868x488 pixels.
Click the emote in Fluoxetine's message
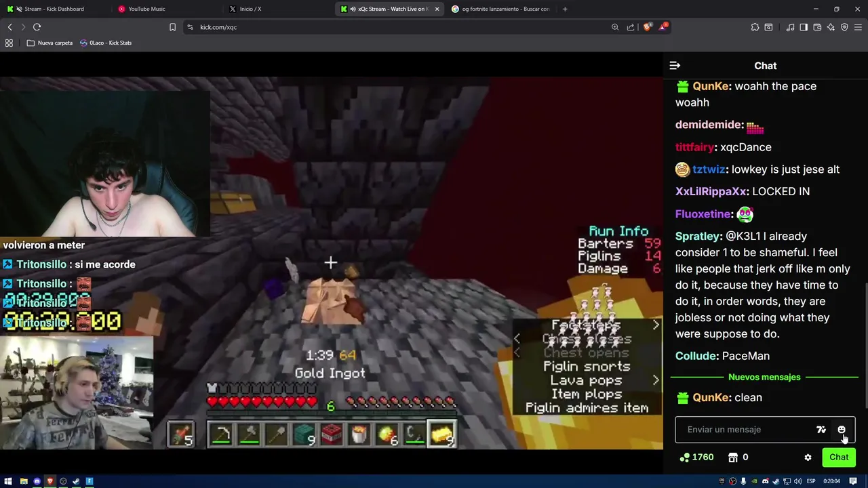[x=745, y=214]
